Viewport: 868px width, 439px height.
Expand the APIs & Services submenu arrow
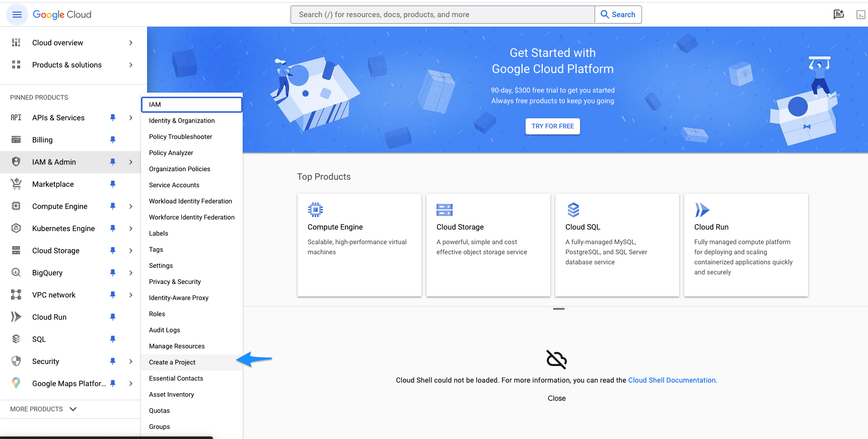point(131,117)
